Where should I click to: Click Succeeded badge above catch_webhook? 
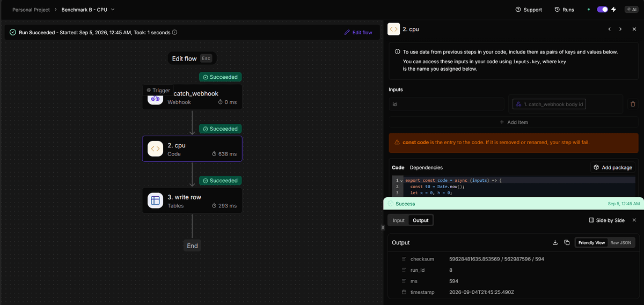pos(220,77)
